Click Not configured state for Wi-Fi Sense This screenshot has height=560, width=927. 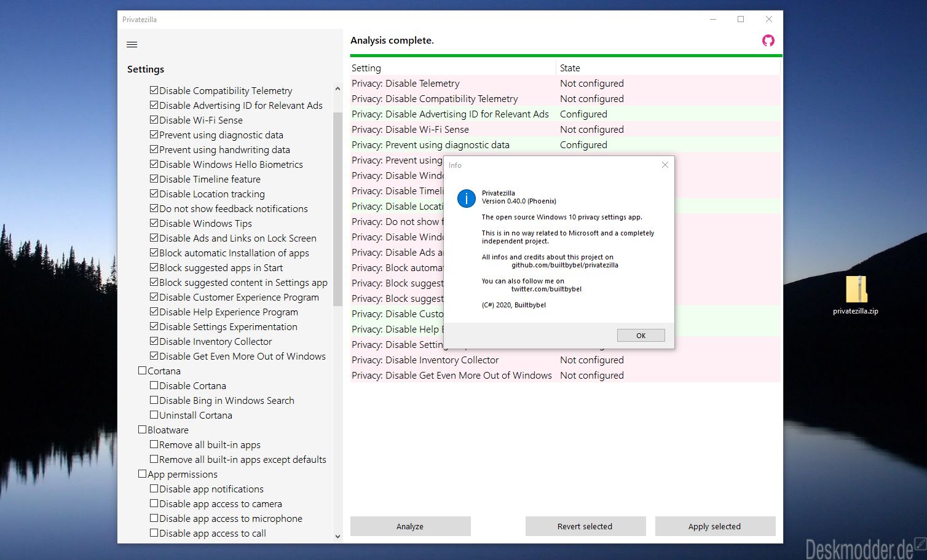click(592, 129)
